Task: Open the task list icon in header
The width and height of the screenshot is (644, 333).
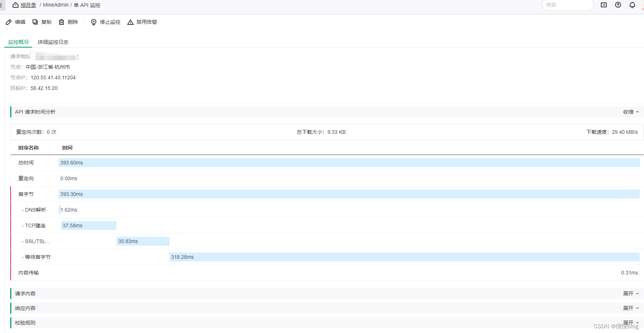Action: pyautogui.click(x=604, y=5)
